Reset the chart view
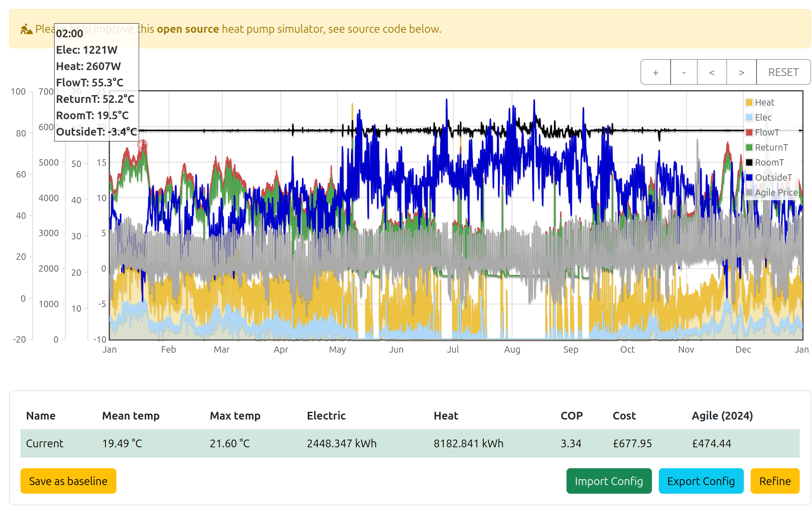The width and height of the screenshot is (812, 511). pos(783,72)
